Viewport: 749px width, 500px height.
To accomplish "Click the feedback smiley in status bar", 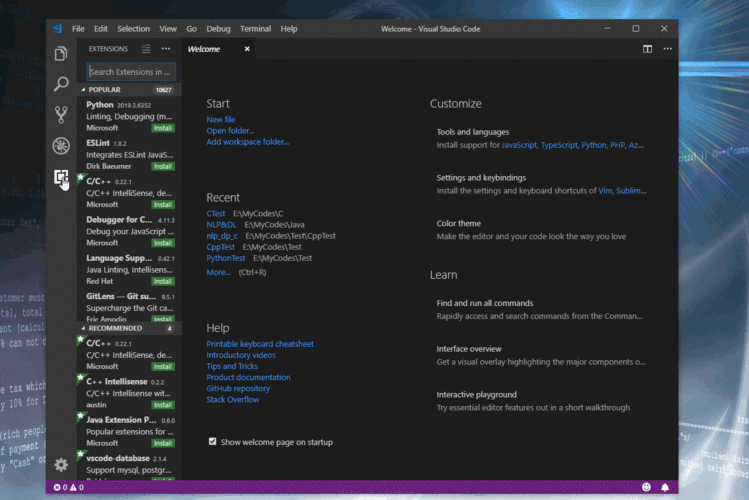I will click(x=646, y=487).
